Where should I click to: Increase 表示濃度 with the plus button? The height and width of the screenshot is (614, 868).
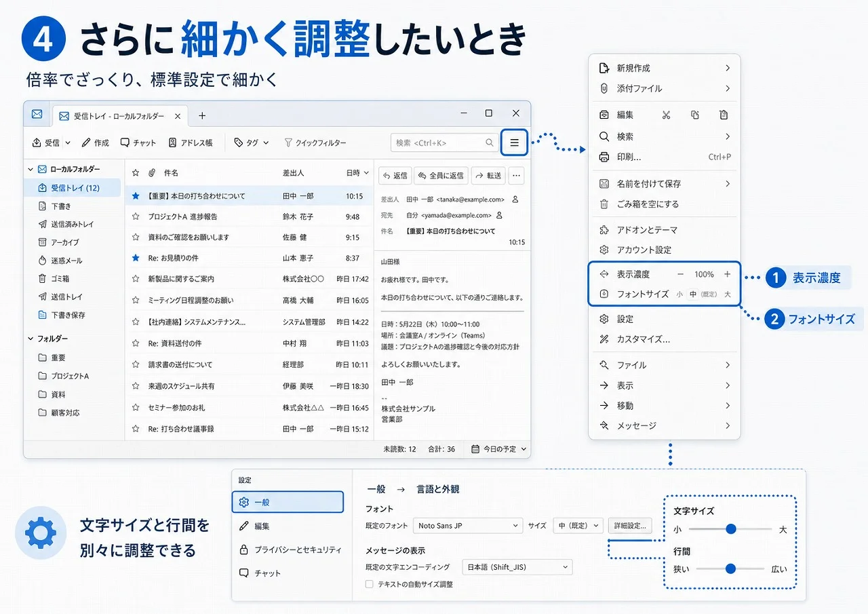point(727,274)
